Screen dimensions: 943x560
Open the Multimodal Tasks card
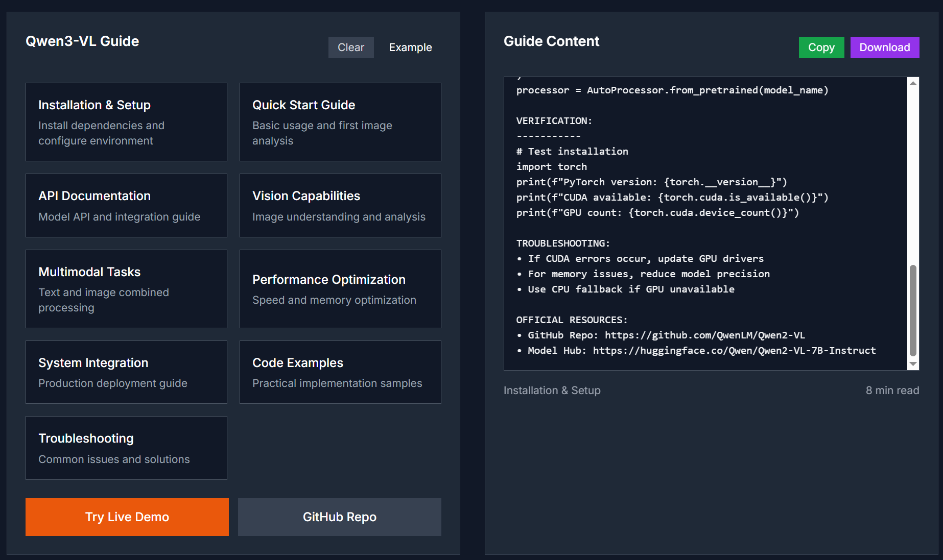click(x=126, y=288)
